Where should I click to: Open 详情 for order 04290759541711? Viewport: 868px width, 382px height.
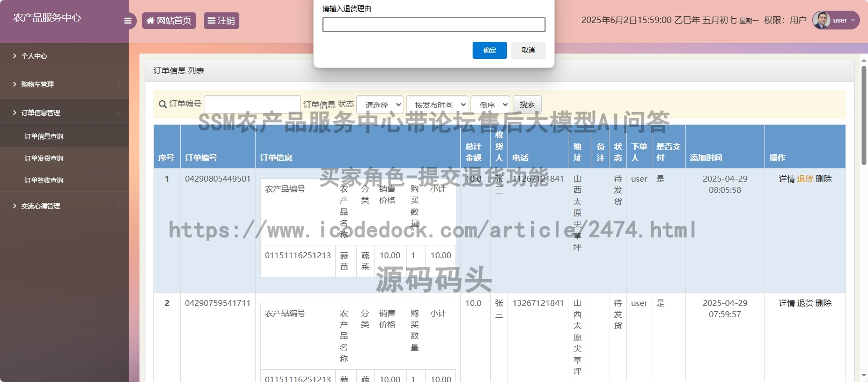coord(786,303)
